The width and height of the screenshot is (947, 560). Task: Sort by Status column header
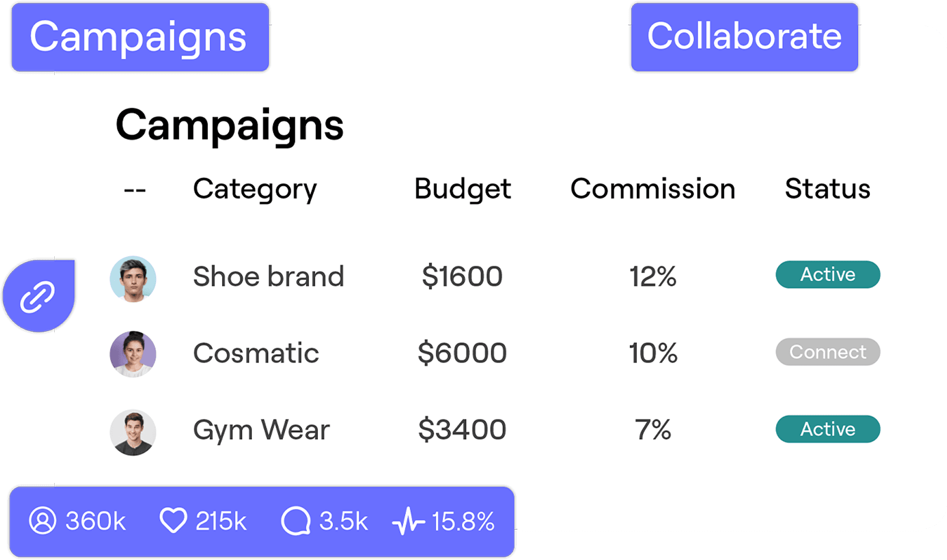click(828, 189)
